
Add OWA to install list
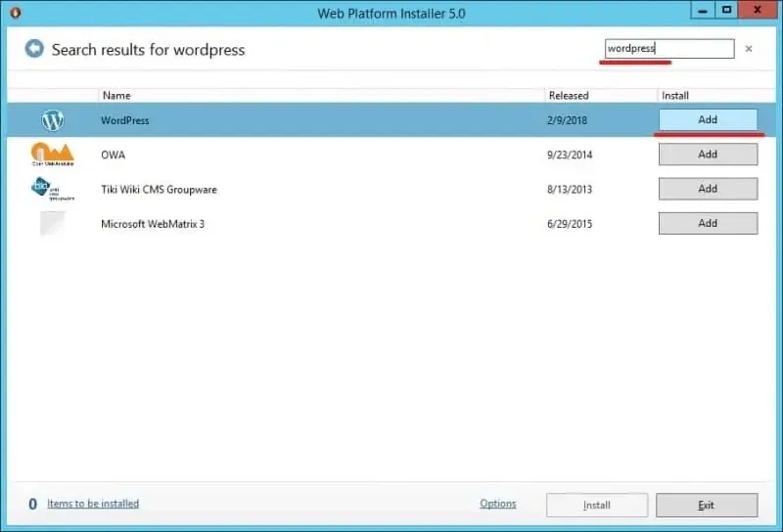(x=708, y=155)
